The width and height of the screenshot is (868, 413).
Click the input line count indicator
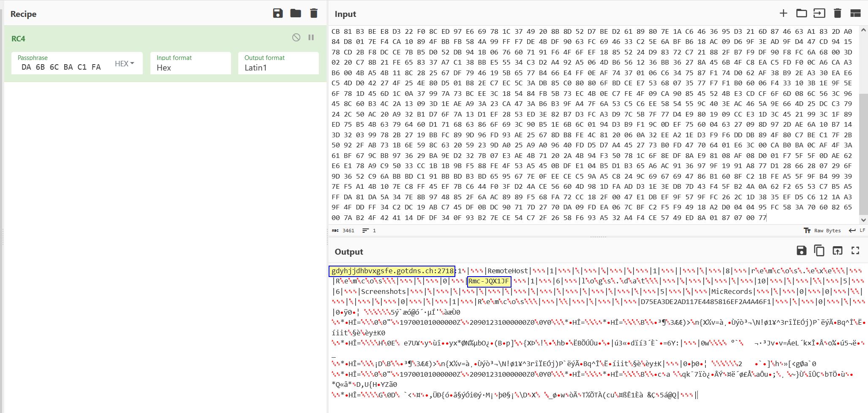pyautogui.click(x=369, y=231)
